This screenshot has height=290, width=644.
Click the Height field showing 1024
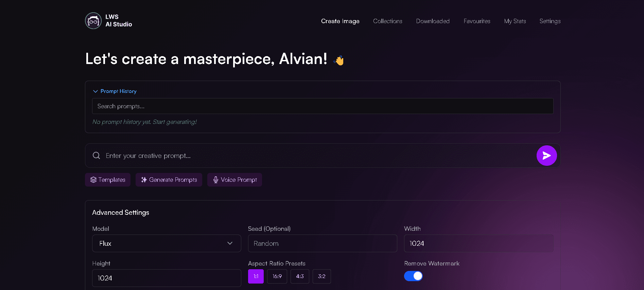tap(167, 278)
